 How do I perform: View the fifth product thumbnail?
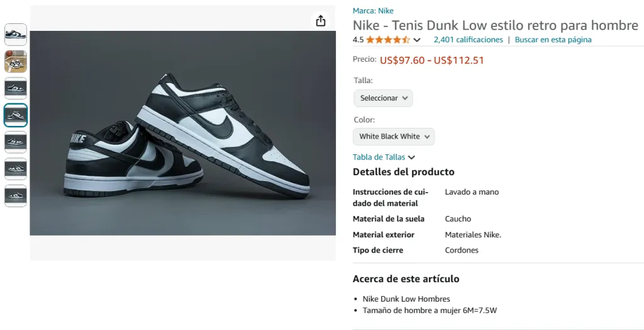[16, 142]
